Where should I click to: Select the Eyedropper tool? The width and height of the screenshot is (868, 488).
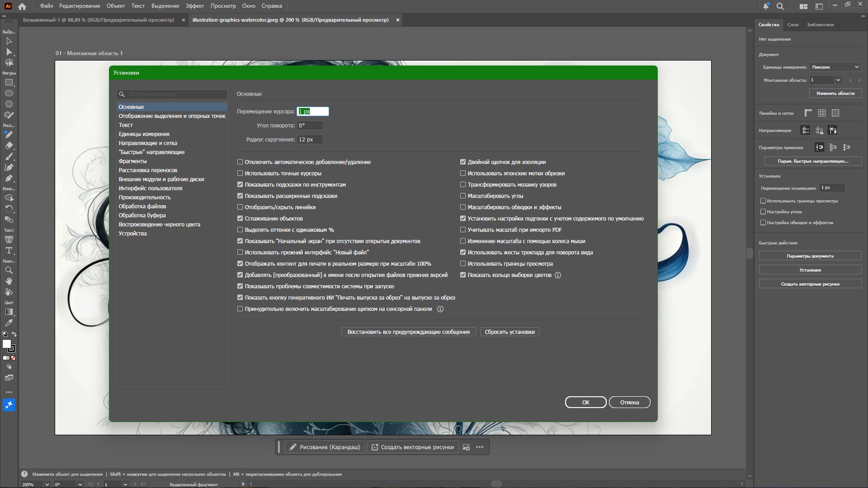(x=9, y=323)
